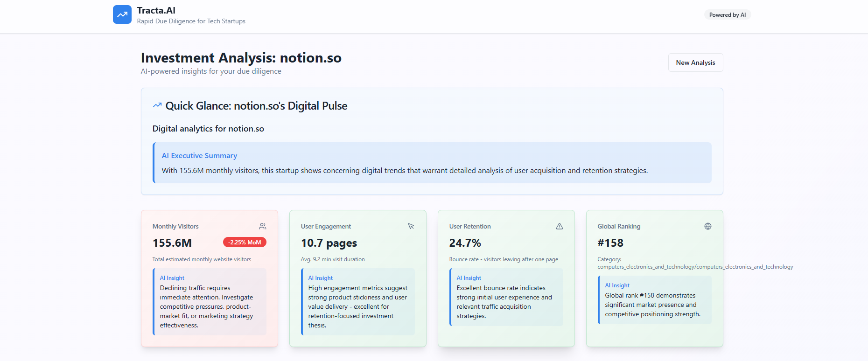Click the 'Excellent bounce rate indicates' insight text
This screenshot has width=868, height=361.
tap(504, 302)
